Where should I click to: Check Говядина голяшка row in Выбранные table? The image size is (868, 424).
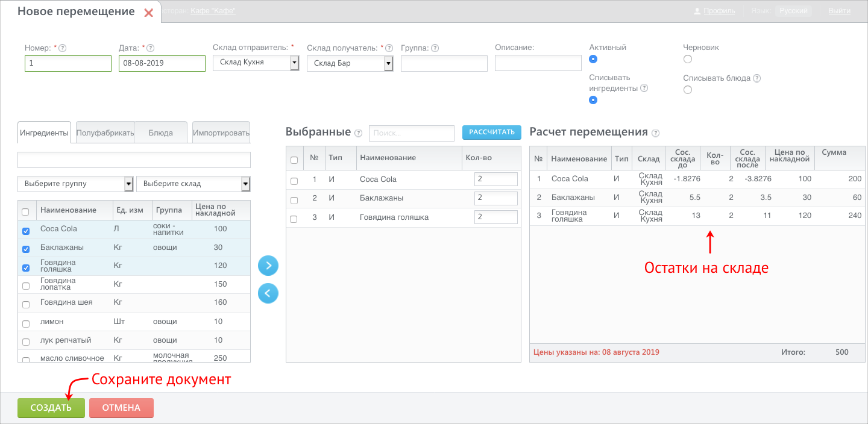coord(294,219)
